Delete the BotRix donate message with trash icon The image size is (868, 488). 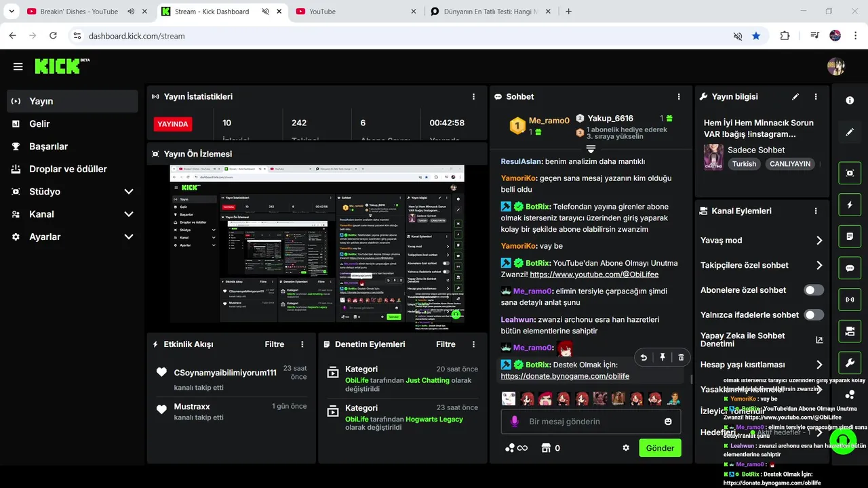[x=681, y=357]
